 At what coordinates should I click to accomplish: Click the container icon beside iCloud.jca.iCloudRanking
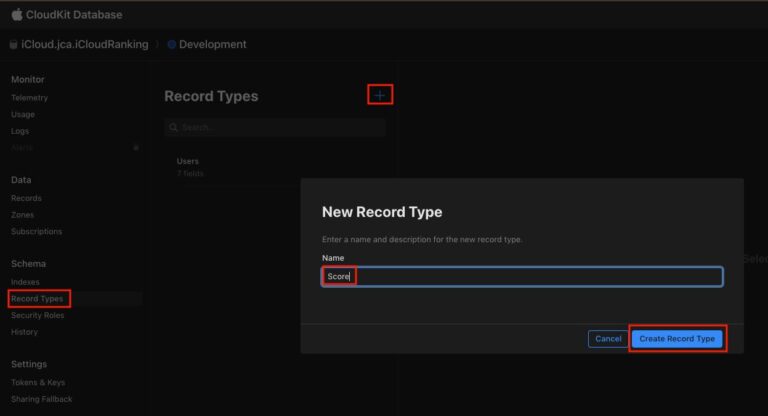13,45
